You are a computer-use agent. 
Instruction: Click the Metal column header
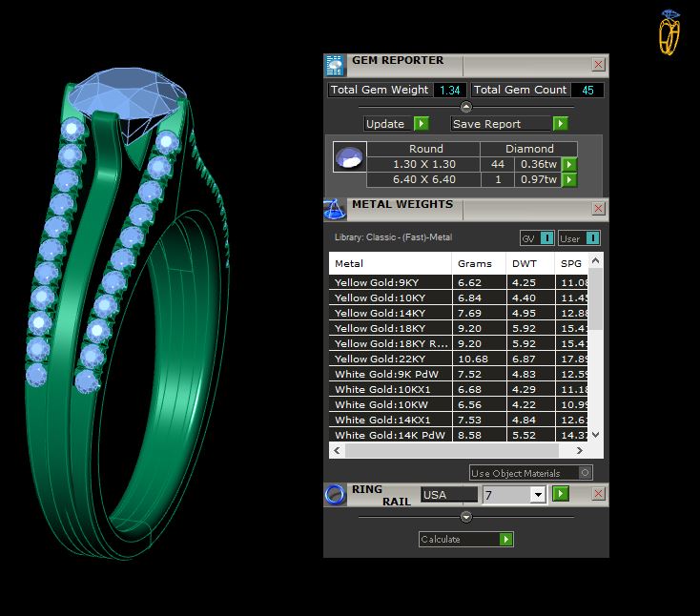tap(390, 263)
